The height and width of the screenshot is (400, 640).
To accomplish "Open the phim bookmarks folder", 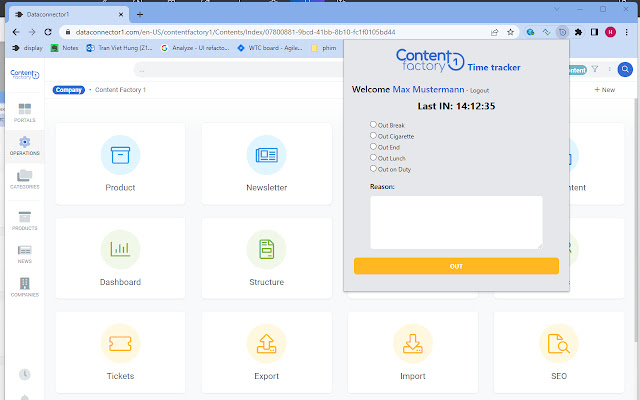I will click(324, 48).
